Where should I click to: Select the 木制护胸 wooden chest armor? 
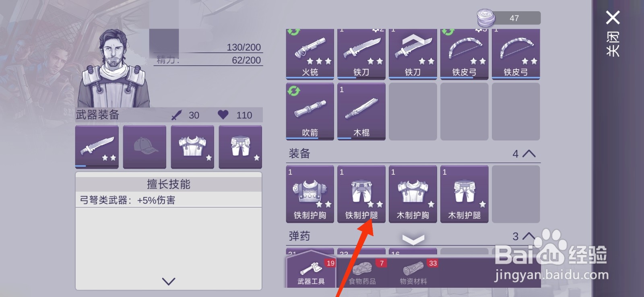point(413,194)
